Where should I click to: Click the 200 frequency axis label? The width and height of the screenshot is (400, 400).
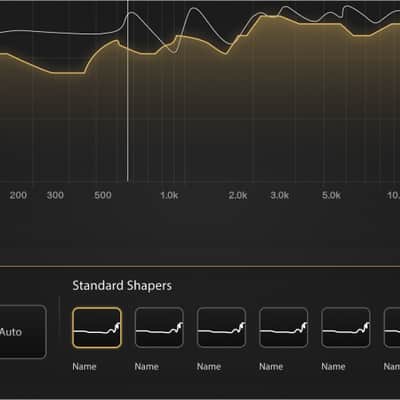(18, 195)
